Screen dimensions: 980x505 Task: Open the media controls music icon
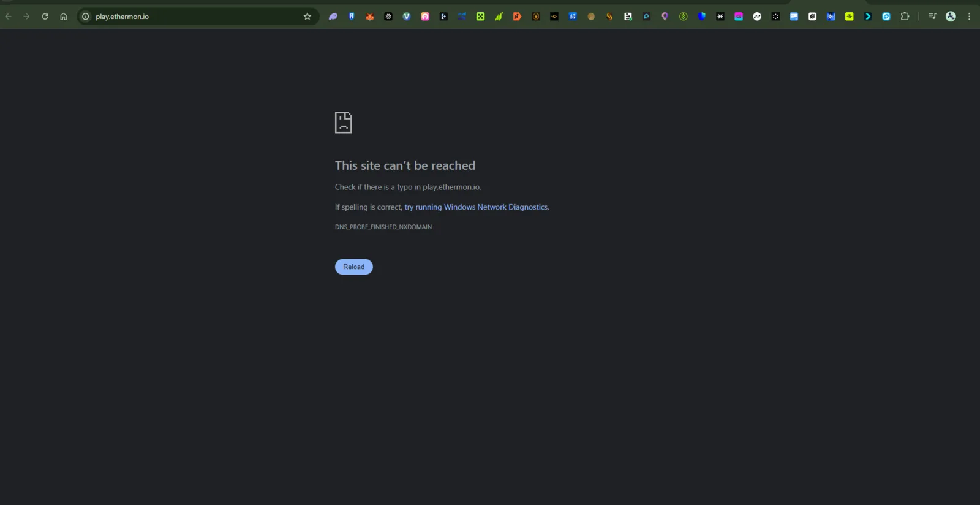click(x=932, y=17)
